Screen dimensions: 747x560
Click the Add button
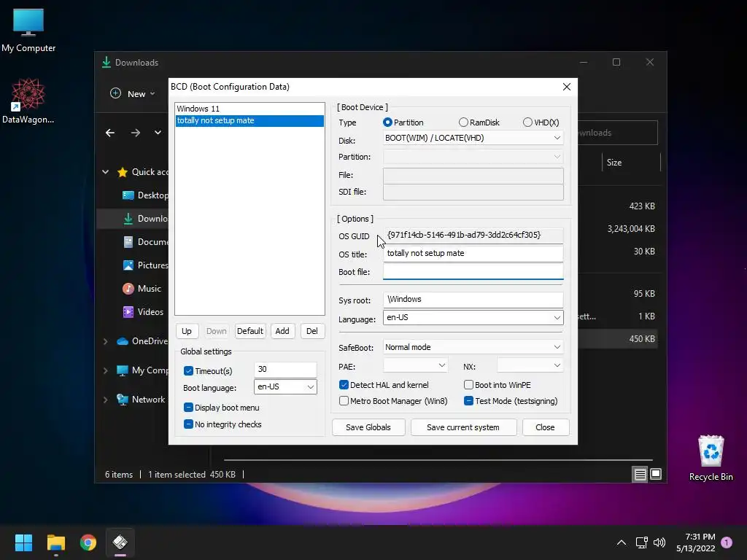[282, 331]
